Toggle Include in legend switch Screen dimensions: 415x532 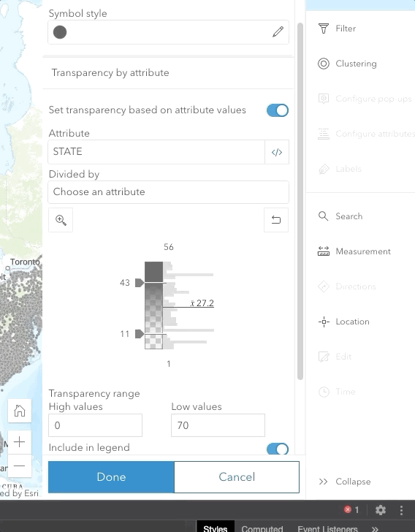click(277, 449)
